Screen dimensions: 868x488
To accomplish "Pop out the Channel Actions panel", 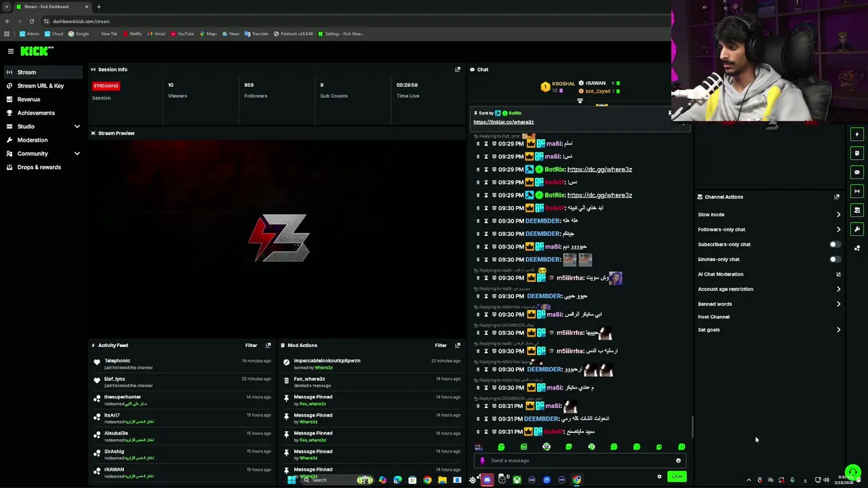I will pyautogui.click(x=837, y=197).
